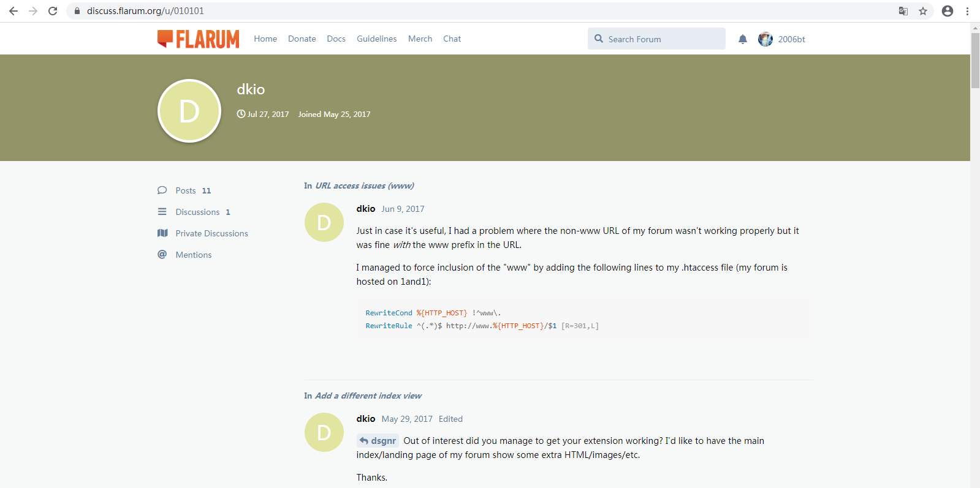
Task: Click dkio username on May 29 post
Action: pos(366,419)
